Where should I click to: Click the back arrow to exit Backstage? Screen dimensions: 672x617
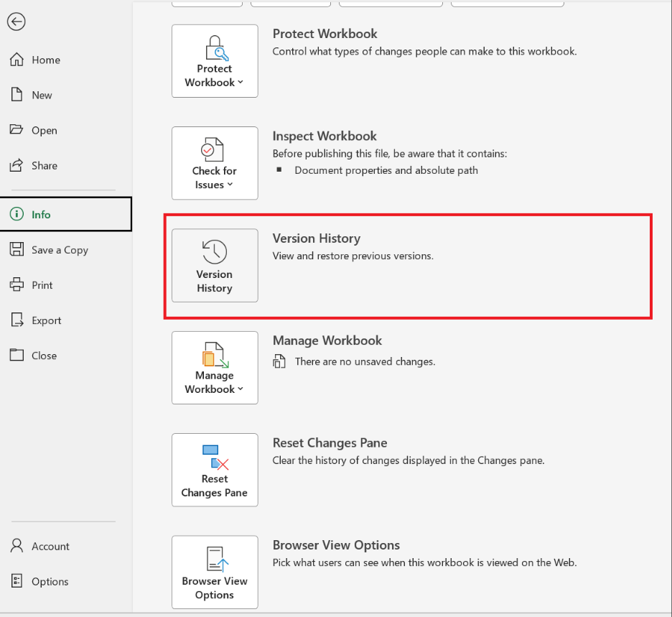point(17,22)
